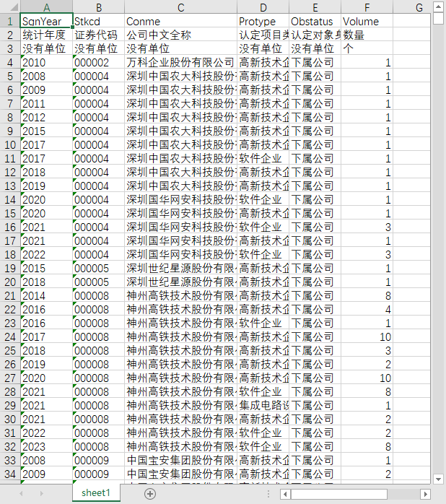Select the Conme cell
Screen dimensions: 446x504
pos(180,21)
